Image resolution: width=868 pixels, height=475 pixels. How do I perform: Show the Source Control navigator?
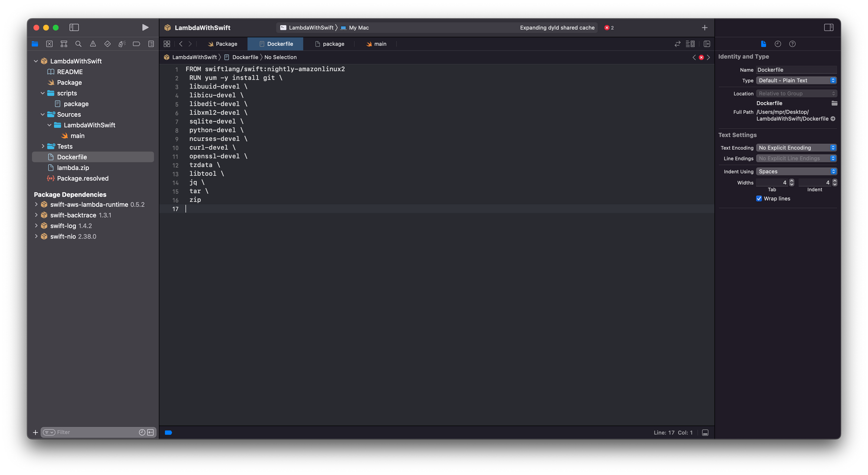coord(49,44)
